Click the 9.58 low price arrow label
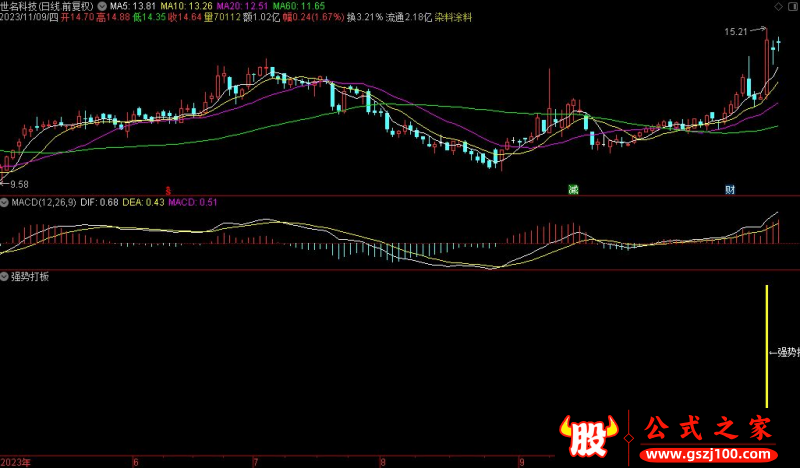This screenshot has width=800, height=468. [18, 184]
